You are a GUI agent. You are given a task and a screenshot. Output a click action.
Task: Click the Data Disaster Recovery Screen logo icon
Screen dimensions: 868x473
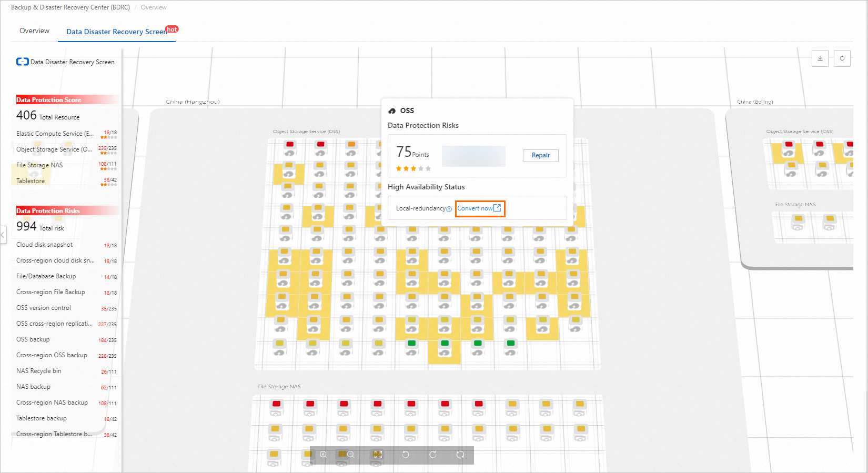[23, 62]
